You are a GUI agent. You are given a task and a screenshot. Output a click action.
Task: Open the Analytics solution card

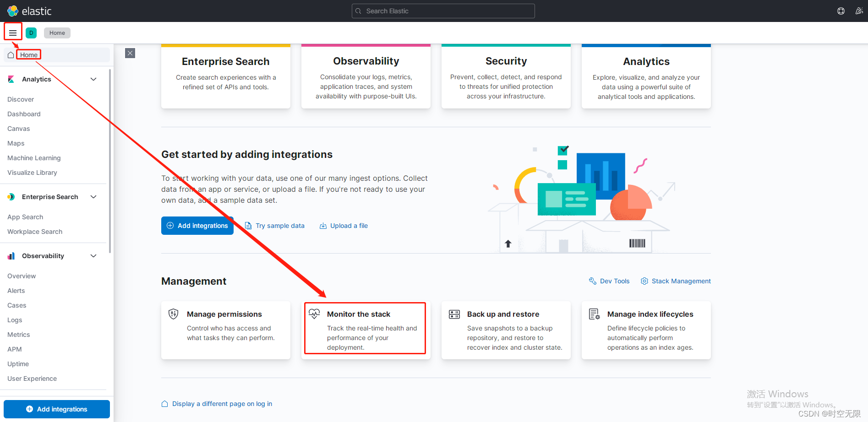[x=646, y=76]
